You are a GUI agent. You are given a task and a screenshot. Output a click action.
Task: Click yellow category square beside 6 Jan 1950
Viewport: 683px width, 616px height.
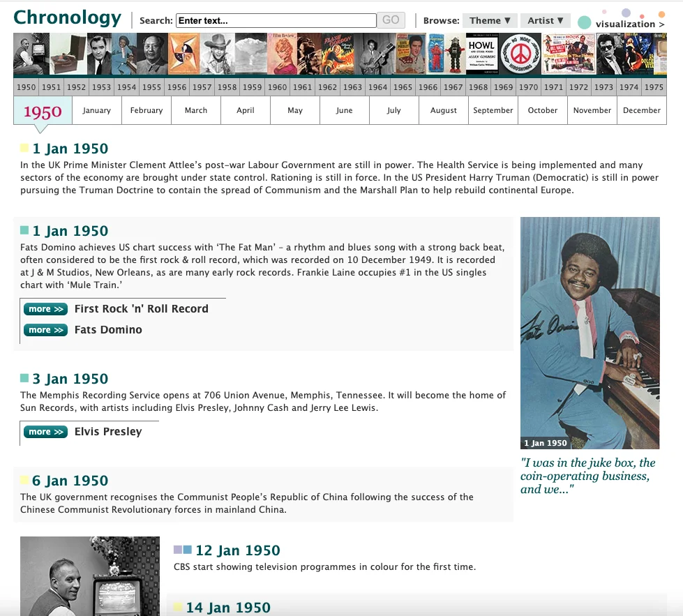pos(24,480)
